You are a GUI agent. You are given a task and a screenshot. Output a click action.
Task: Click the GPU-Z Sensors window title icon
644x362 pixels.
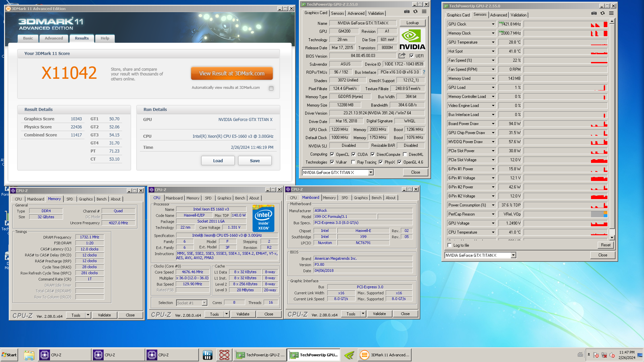pos(446,6)
